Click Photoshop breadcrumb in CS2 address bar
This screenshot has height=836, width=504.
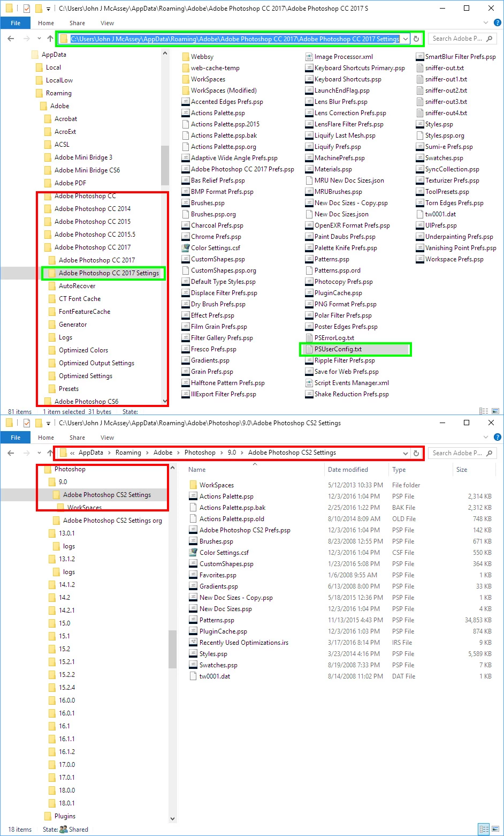200,453
